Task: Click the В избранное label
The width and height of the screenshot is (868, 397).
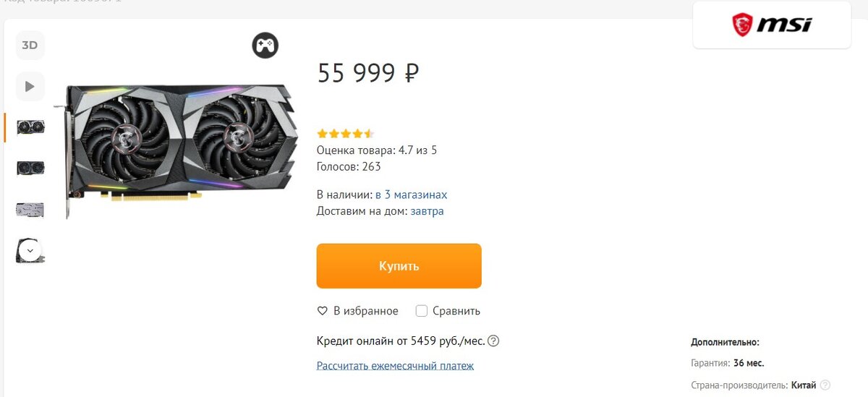Action: pyautogui.click(x=365, y=311)
